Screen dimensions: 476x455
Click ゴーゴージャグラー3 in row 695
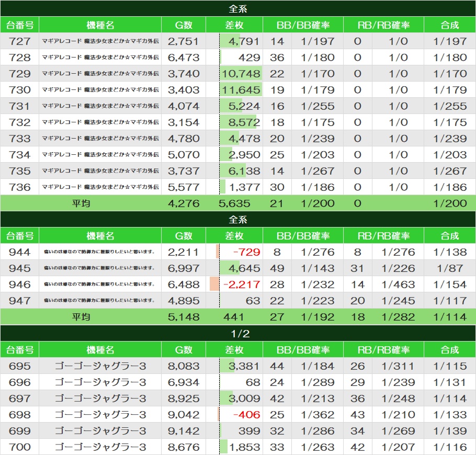pyautogui.click(x=100, y=367)
